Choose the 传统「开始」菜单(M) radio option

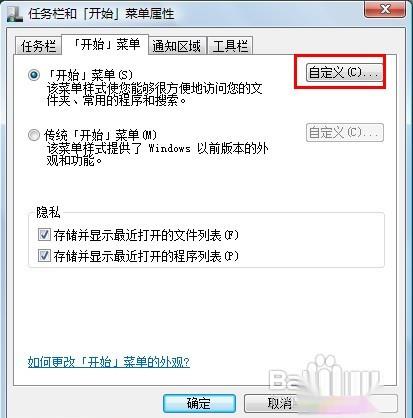point(34,135)
